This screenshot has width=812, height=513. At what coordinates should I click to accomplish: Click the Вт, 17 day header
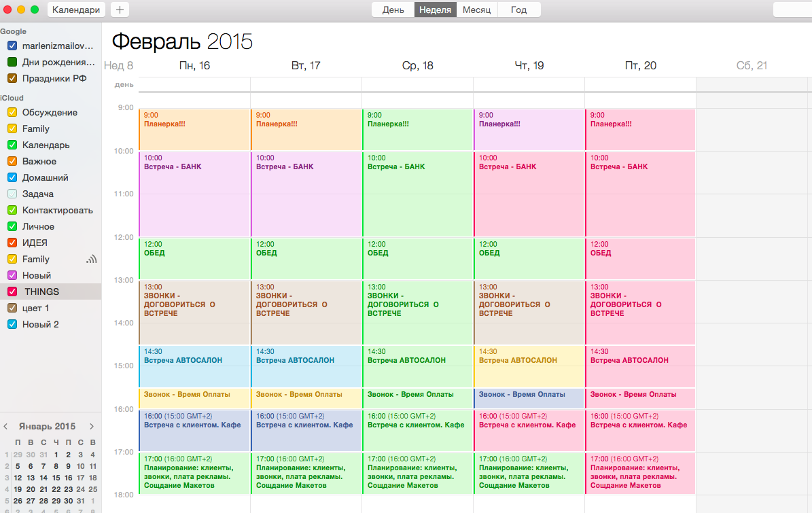pos(306,66)
